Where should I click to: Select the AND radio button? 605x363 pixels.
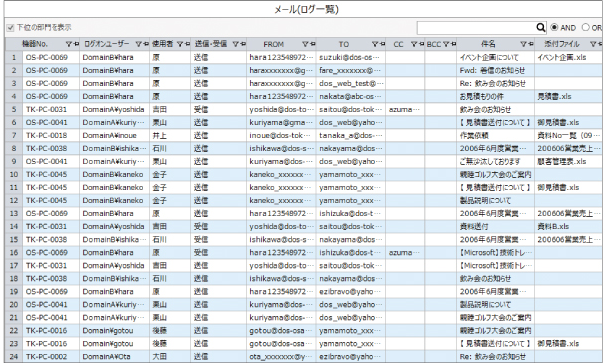click(554, 27)
